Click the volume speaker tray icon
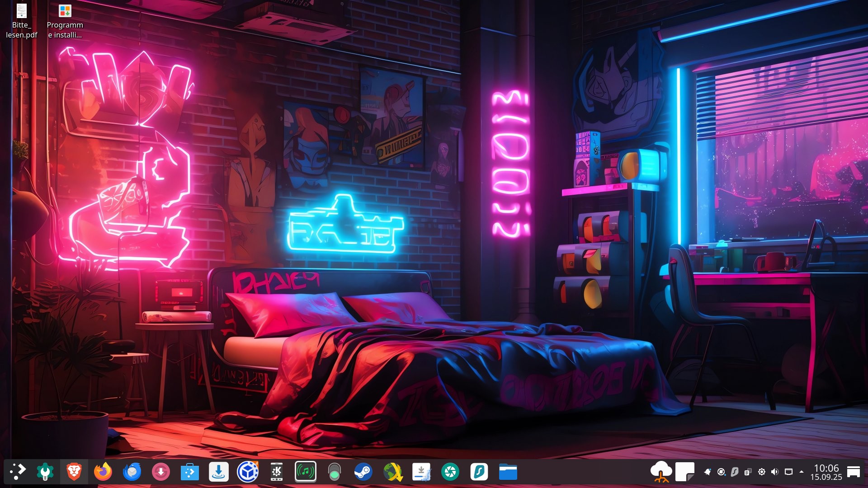Screen dimensions: 868x488 775,472
